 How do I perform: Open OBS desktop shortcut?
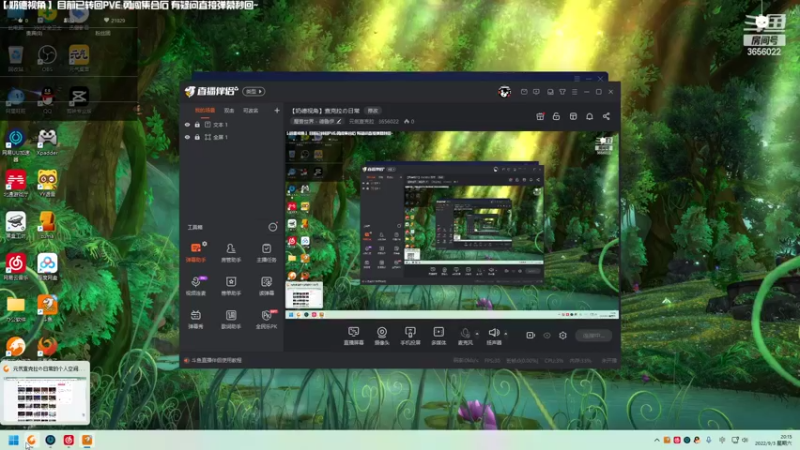click(47, 58)
